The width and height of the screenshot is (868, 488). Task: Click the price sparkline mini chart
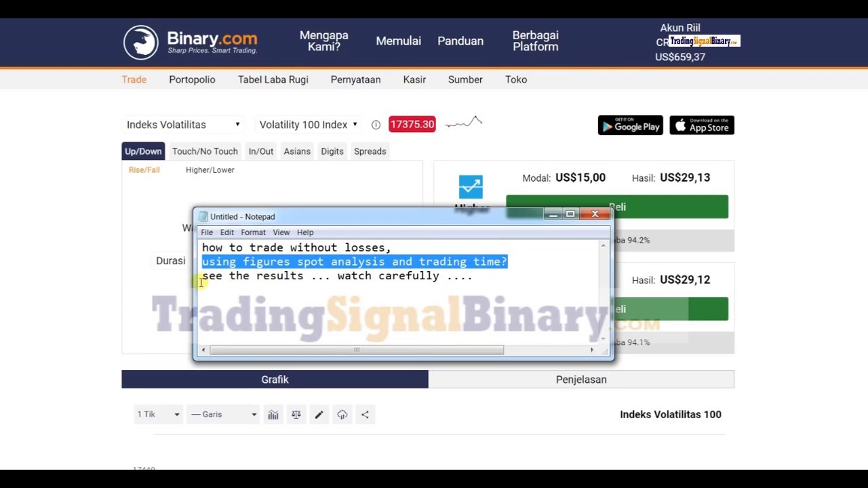tap(464, 123)
